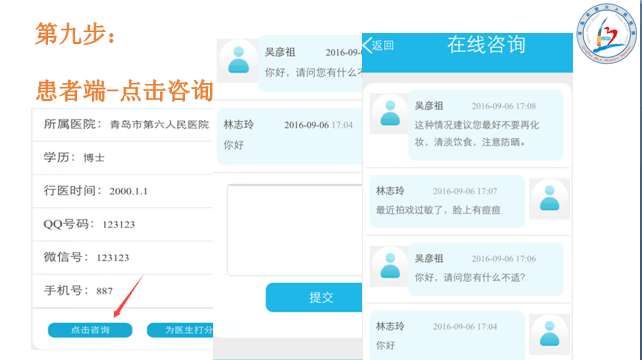Select middle panel timestamp 2016-09-06 17:04

pyautogui.click(x=319, y=125)
